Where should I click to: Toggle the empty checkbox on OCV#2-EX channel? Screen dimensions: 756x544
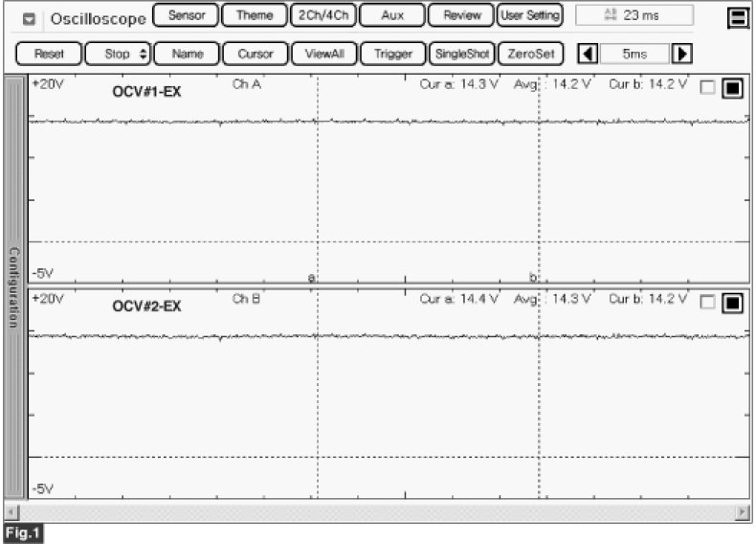(x=707, y=303)
